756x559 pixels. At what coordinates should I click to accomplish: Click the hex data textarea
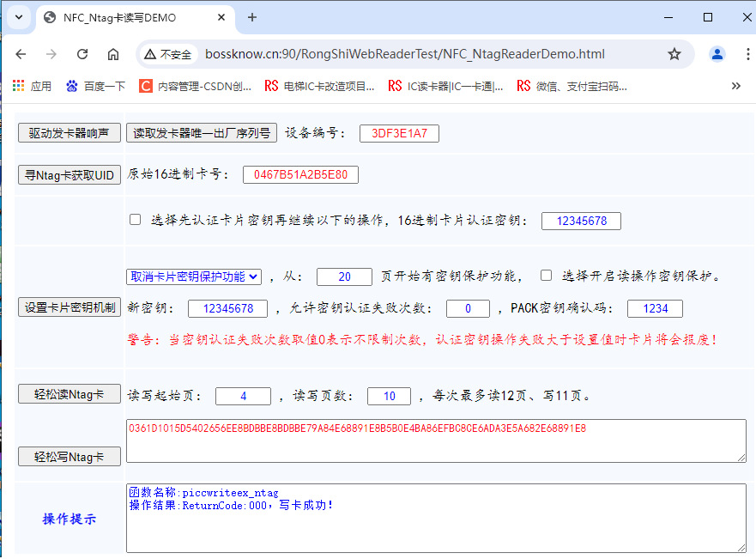coord(436,441)
